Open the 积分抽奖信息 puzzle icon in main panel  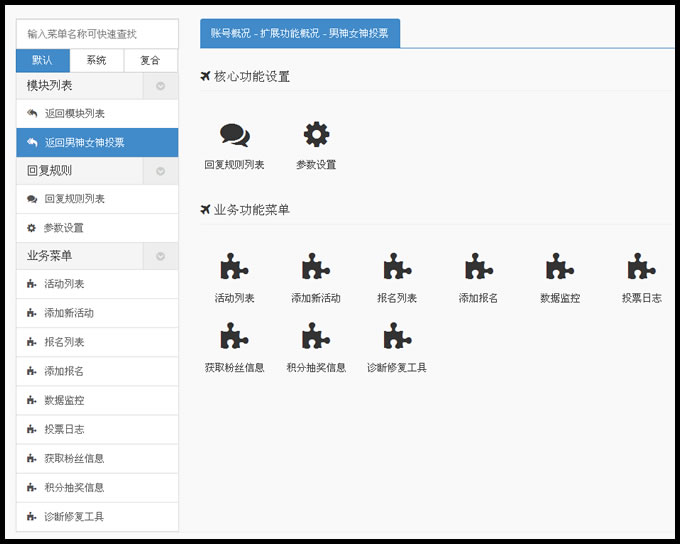click(316, 336)
